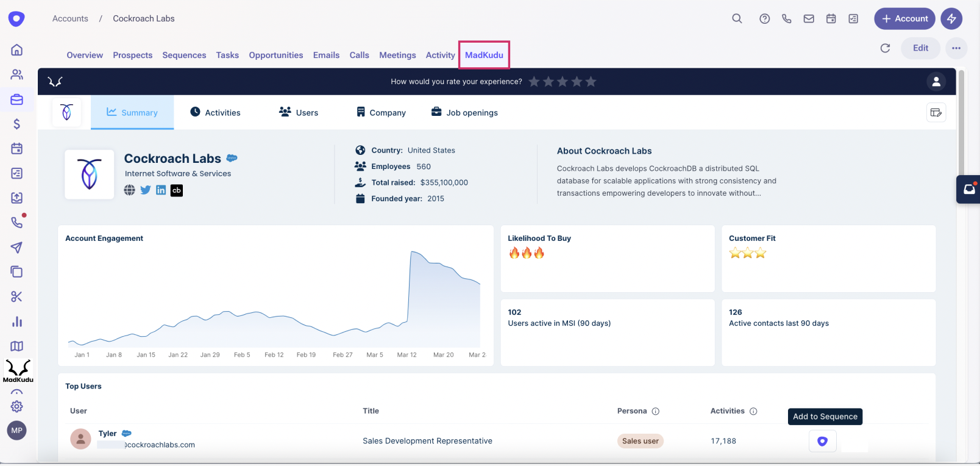Open the Tasks checklist sidebar icon
The height and width of the screenshot is (466, 980).
coord(17,173)
